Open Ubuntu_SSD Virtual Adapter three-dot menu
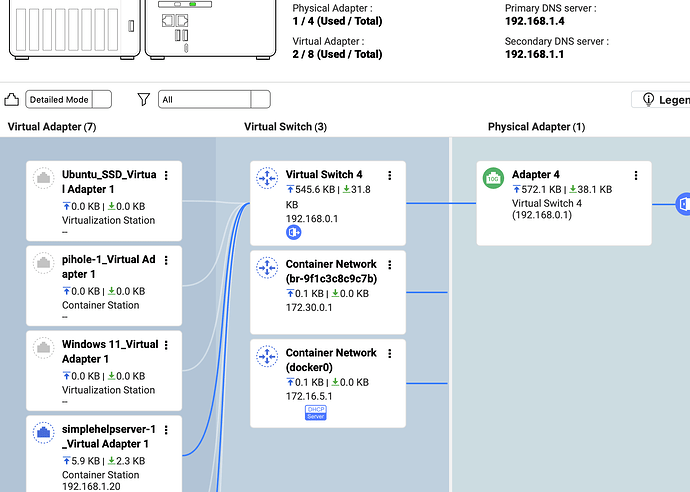This screenshot has width=690, height=492. pos(166,175)
